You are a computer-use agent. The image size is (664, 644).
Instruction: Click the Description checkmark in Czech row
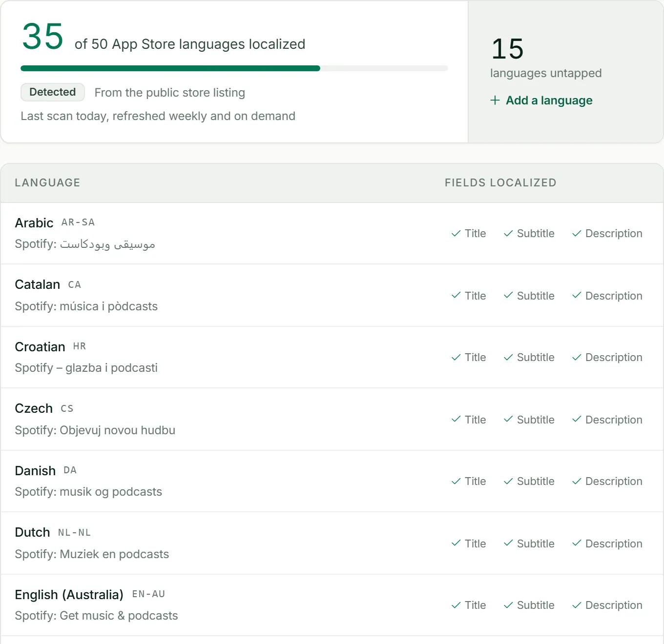pos(577,420)
